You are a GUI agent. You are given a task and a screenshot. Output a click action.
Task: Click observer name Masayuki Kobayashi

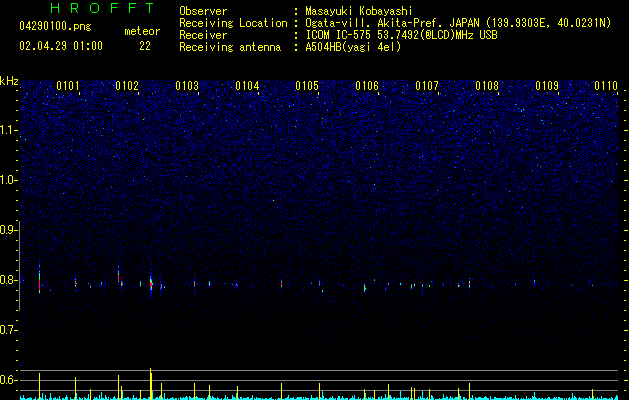click(x=359, y=11)
